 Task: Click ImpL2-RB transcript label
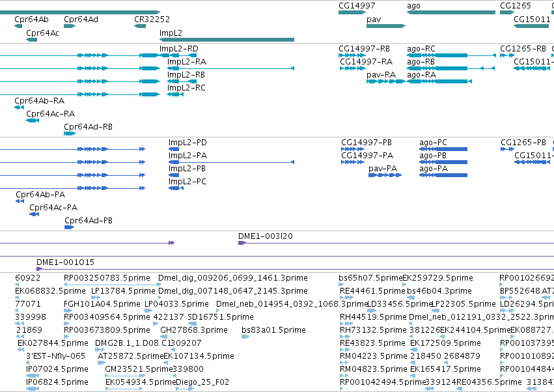coord(186,75)
